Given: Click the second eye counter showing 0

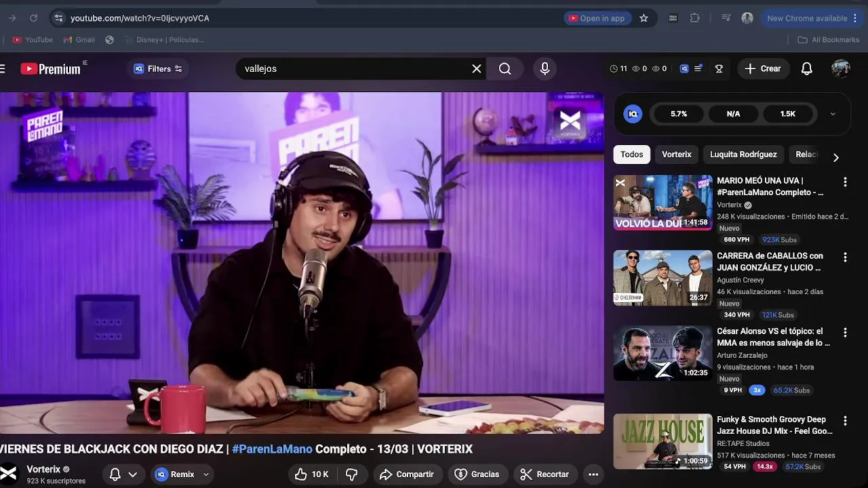Looking at the screenshot, I should (x=659, y=68).
